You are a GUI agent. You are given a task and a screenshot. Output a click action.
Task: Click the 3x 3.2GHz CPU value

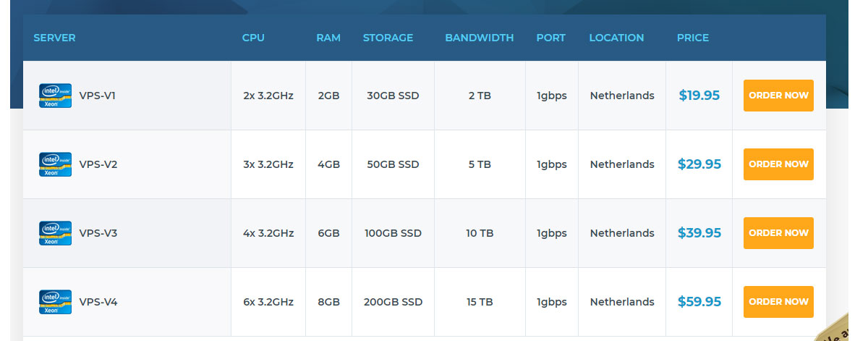268,164
